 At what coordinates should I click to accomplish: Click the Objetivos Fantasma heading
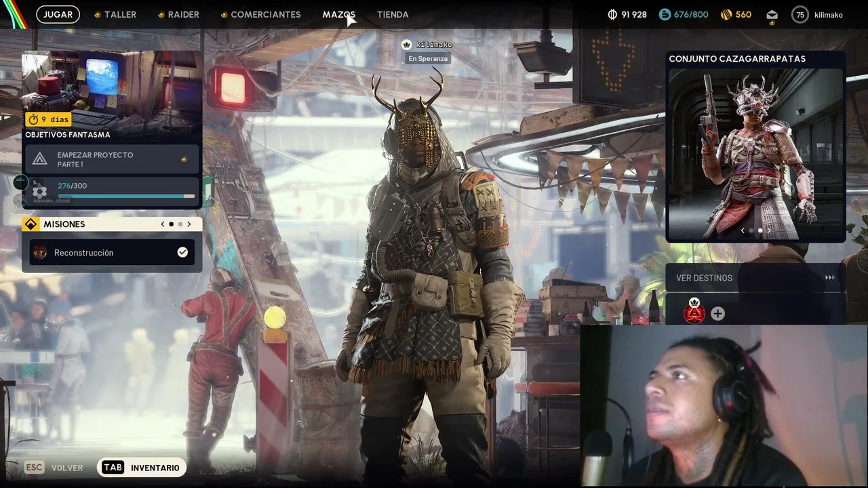point(68,135)
